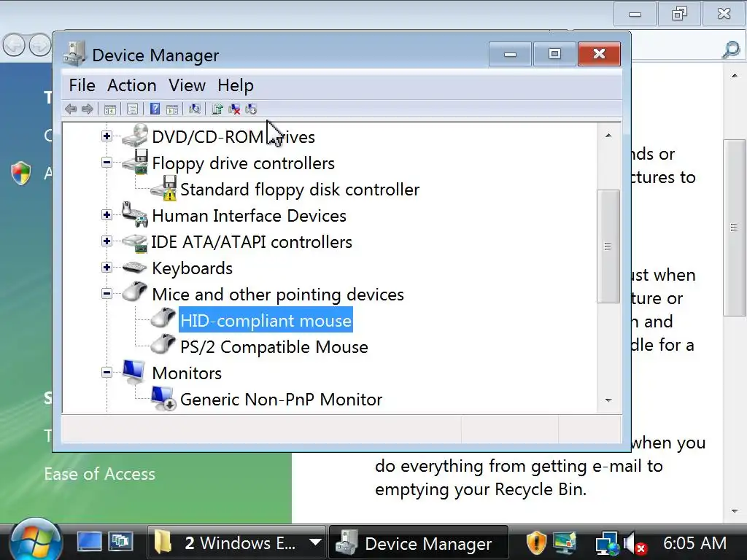This screenshot has width=747, height=560.
Task: Click the Monitors category icon
Action: [133, 372]
